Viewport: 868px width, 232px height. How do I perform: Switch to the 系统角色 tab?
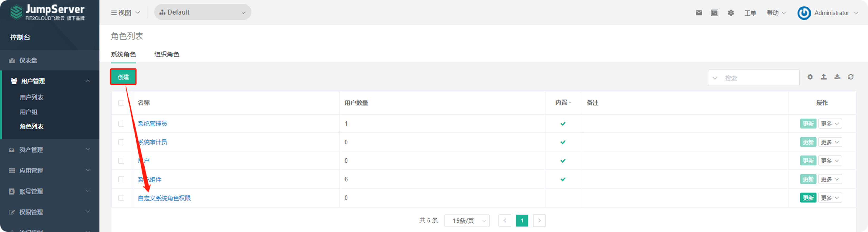[123, 55]
